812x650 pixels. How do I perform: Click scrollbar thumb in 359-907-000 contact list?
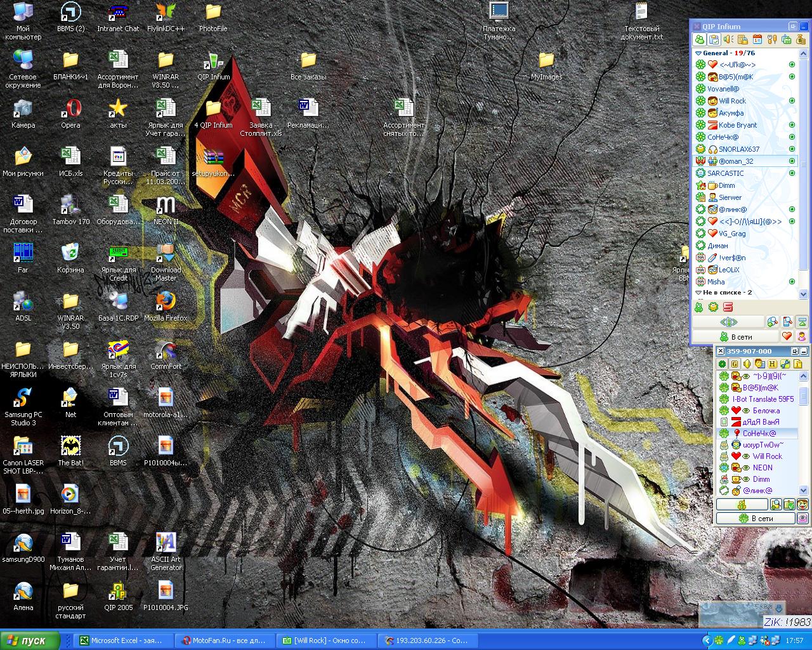pos(804,395)
